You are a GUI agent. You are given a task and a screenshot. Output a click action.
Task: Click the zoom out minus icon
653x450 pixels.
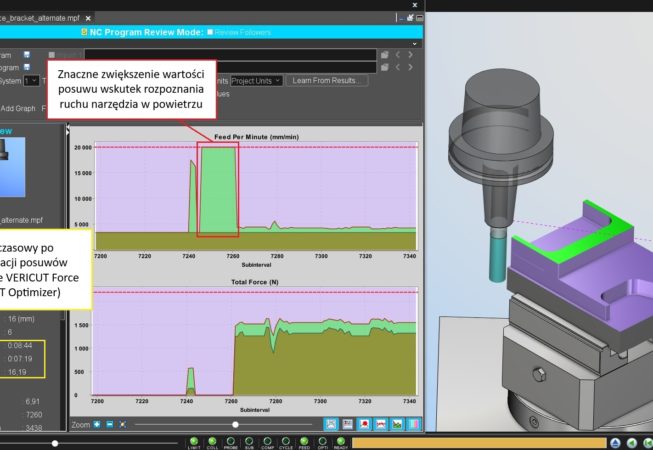(109, 424)
